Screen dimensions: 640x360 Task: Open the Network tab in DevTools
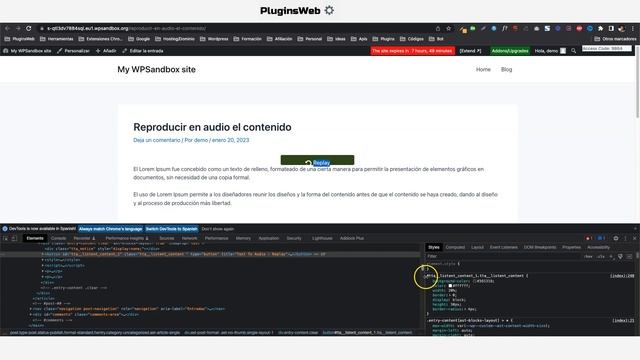(189, 238)
